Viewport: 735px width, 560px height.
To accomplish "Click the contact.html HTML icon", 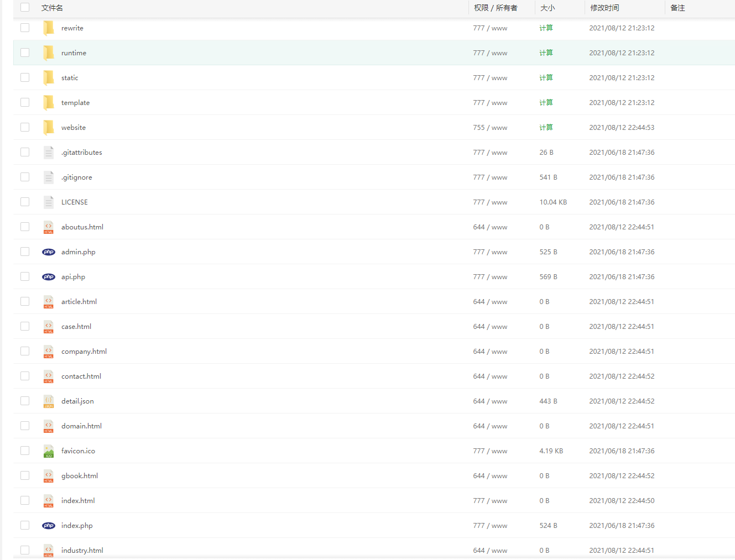I will (x=49, y=376).
